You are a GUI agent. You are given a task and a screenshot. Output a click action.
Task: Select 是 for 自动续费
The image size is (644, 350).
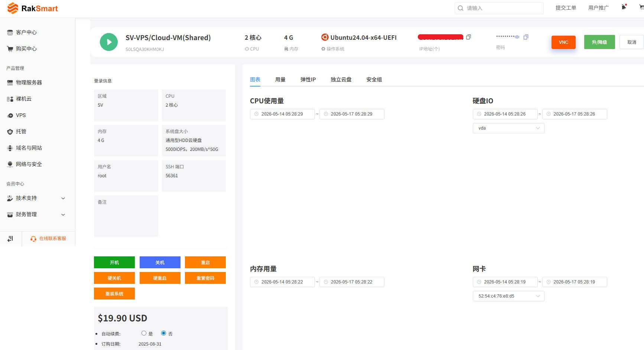pos(144,333)
